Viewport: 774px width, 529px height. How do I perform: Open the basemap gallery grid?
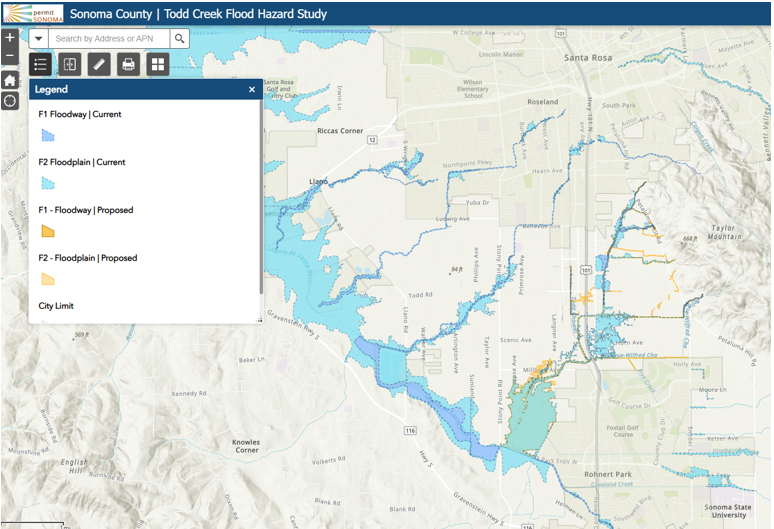[157, 65]
